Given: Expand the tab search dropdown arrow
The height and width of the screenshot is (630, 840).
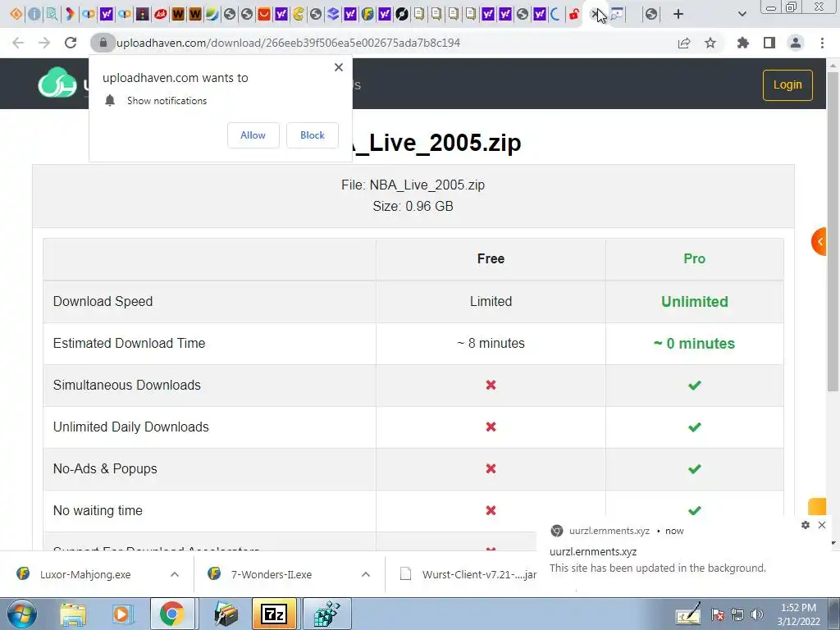Looking at the screenshot, I should (x=742, y=14).
